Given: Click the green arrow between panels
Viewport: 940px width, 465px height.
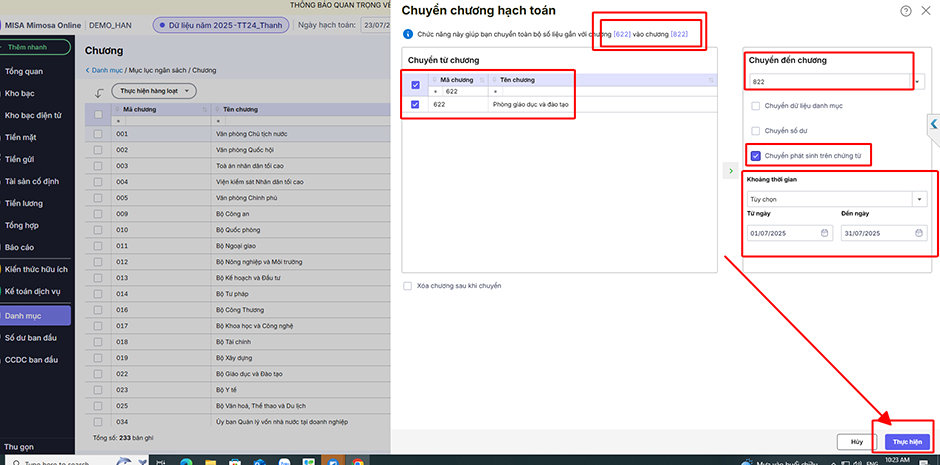Looking at the screenshot, I should pos(729,171).
